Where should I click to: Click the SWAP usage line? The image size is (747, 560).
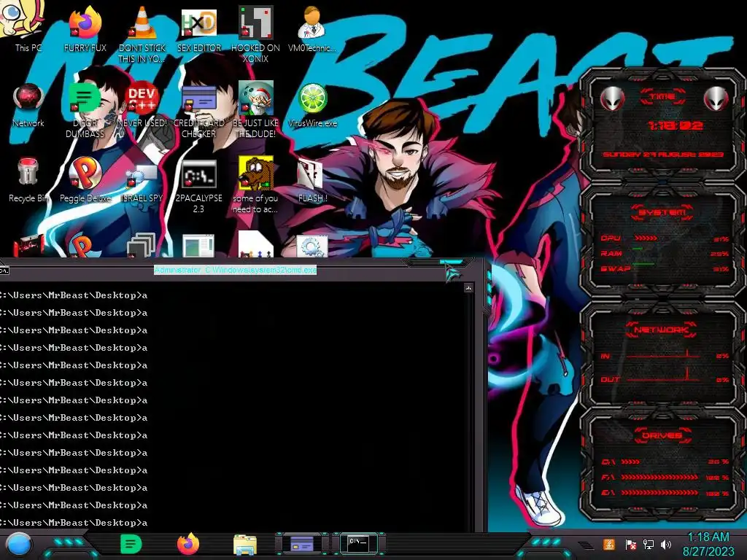pyautogui.click(x=665, y=268)
